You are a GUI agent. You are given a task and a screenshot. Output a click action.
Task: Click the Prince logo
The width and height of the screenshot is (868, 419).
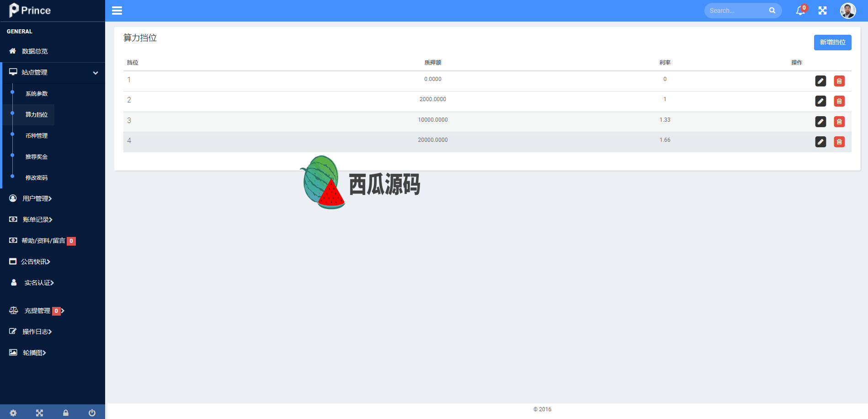[30, 10]
